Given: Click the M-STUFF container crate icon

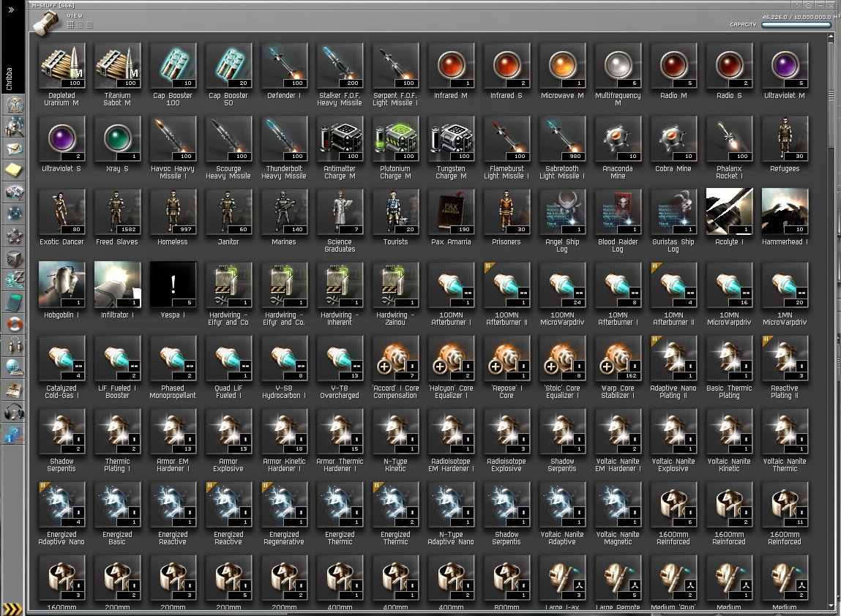Looking at the screenshot, I should tap(46, 22).
